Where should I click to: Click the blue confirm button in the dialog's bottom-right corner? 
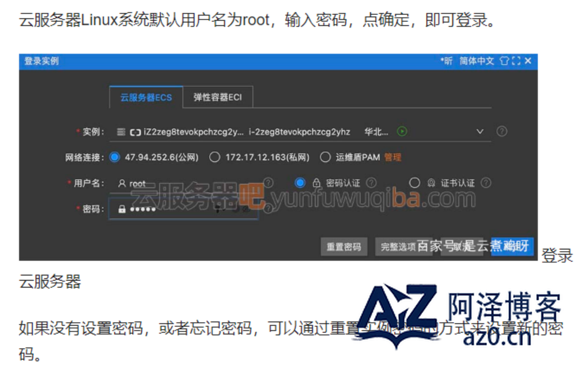[512, 246]
